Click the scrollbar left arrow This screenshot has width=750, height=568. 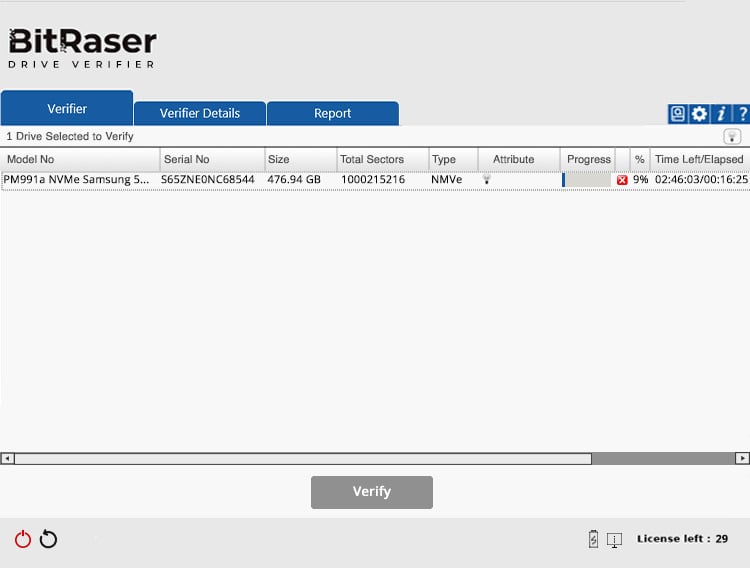click(x=7, y=458)
